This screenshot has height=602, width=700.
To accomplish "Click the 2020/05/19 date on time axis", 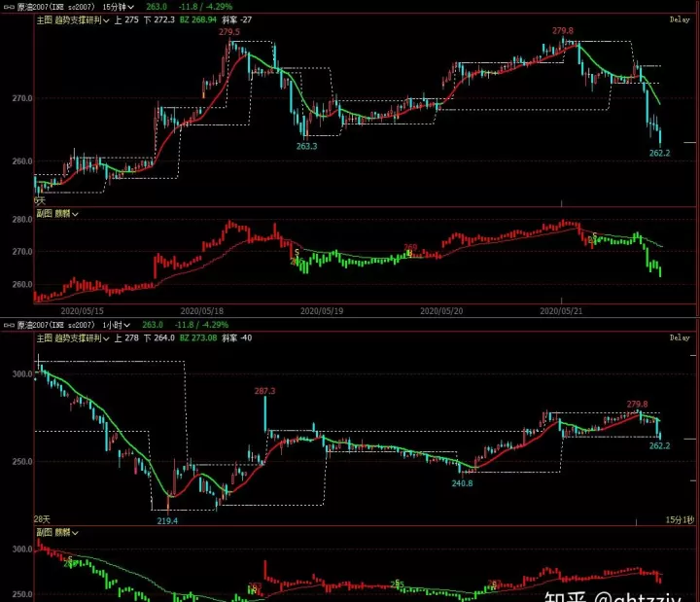I will [x=322, y=311].
